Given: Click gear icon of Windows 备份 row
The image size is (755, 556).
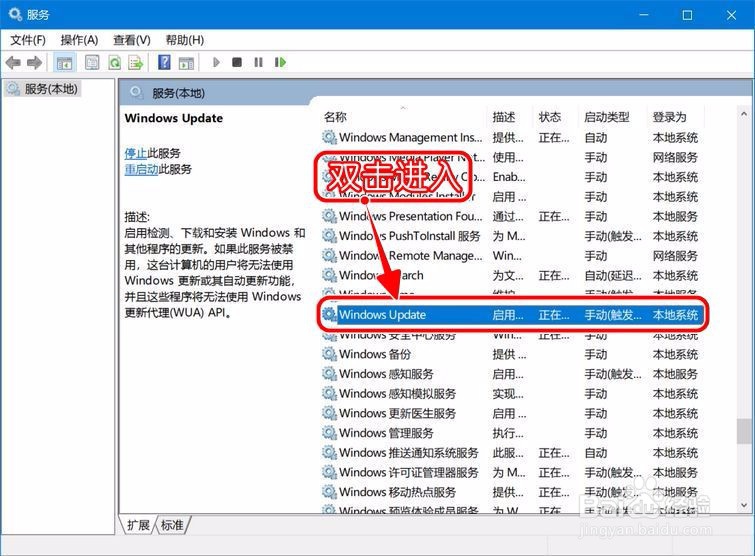Looking at the screenshot, I should click(x=329, y=354).
